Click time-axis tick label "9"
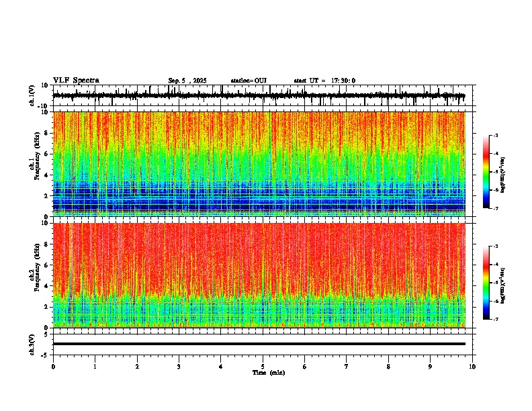Viewport: 532px width, 411px height. pyautogui.click(x=430, y=367)
